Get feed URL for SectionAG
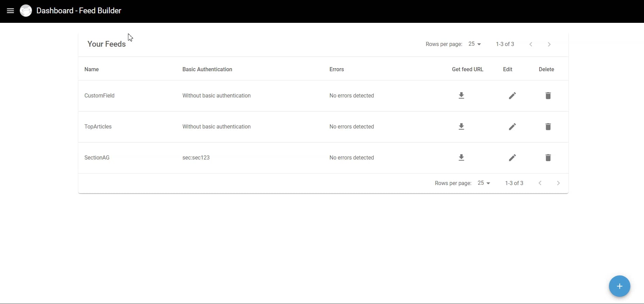The height and width of the screenshot is (304, 644). click(461, 157)
